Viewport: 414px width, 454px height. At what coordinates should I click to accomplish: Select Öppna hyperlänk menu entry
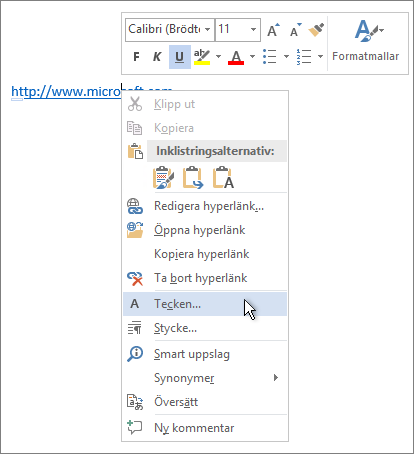(204, 230)
